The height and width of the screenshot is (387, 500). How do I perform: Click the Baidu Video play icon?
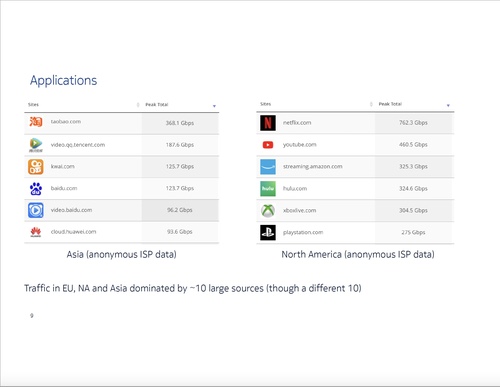pos(36,210)
